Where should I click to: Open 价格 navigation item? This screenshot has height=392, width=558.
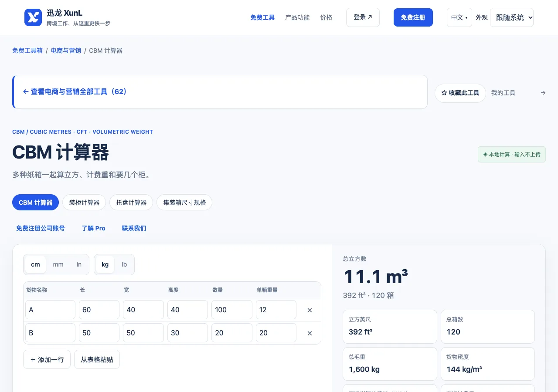click(x=326, y=17)
